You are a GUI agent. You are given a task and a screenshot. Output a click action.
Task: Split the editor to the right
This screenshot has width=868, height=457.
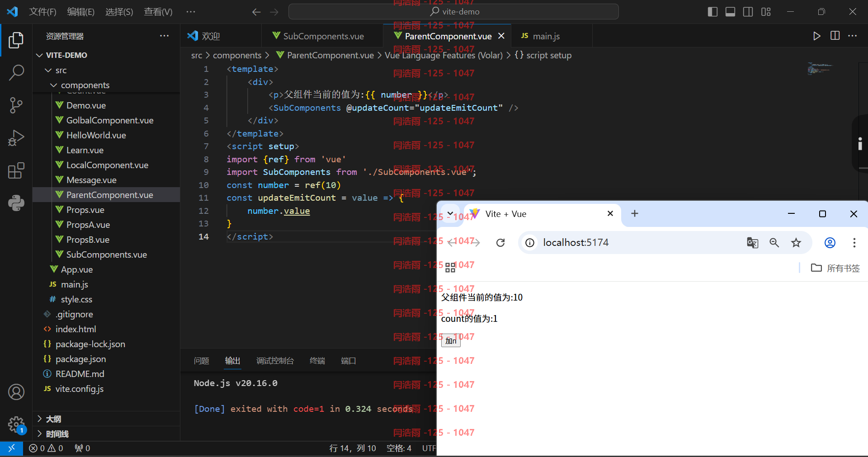[x=835, y=36]
